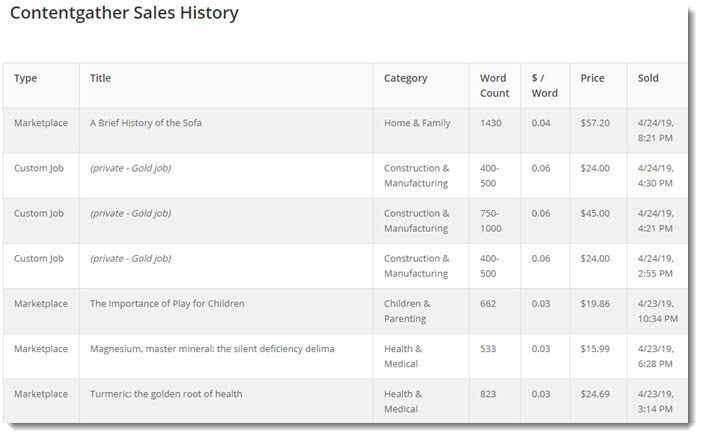Viewport: 703px width, 438px height.
Task: Click the Word Count column header
Action: coord(495,86)
